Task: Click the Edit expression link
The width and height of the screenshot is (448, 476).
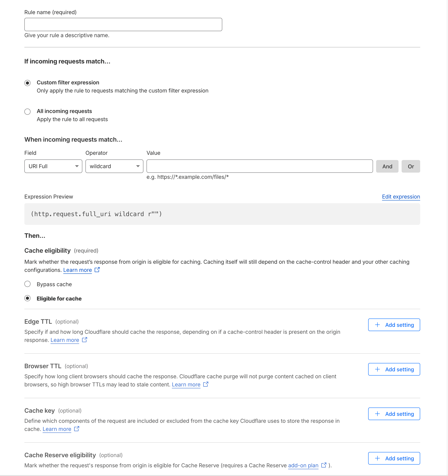Action: (401, 197)
